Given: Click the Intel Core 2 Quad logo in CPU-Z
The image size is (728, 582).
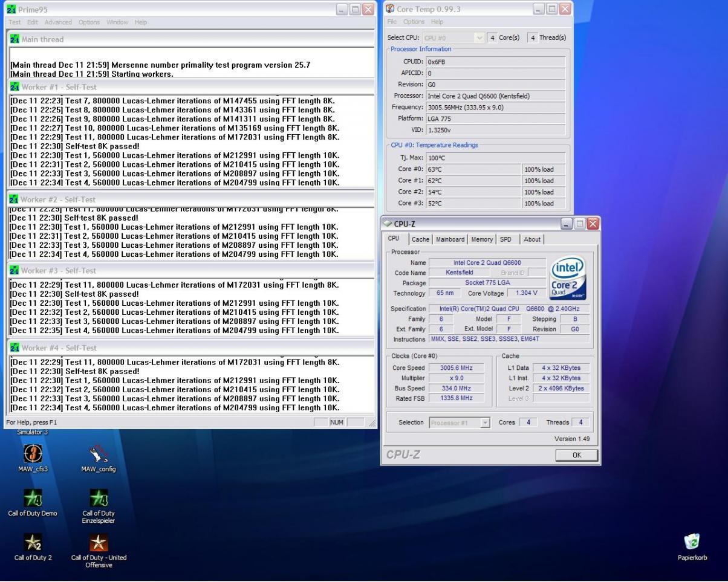Looking at the screenshot, I should [568, 279].
